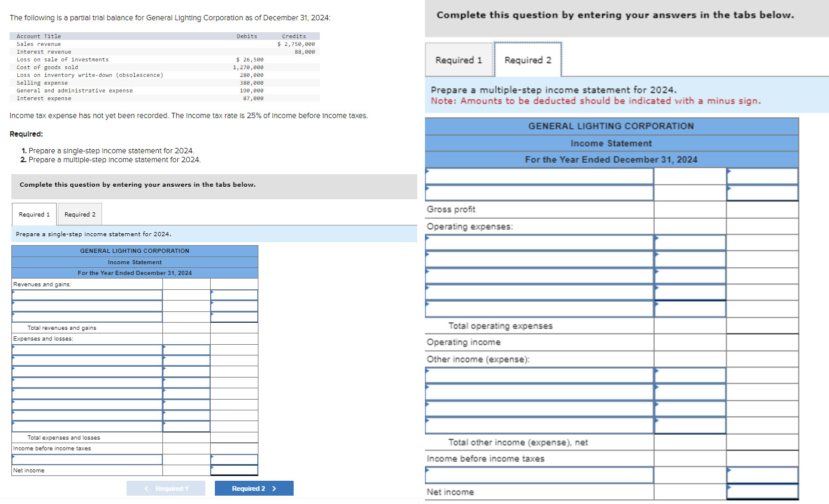
Task: Click the 'Credits' column header
Action: 294,36
